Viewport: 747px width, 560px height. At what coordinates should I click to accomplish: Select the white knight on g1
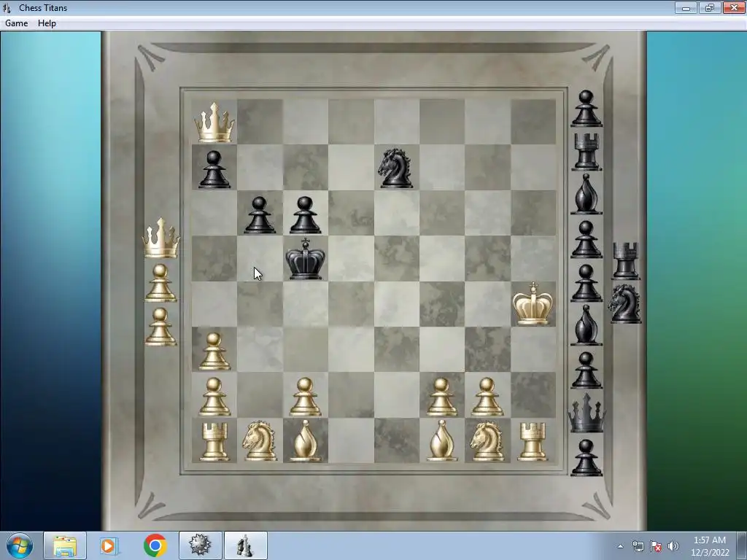tap(487, 441)
